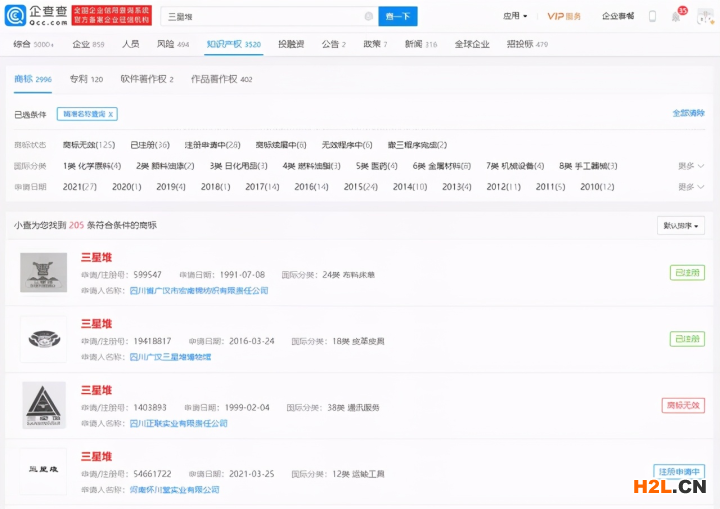Click 注册申请中 badge on result 54661722
720x509 pixels.
[679, 471]
